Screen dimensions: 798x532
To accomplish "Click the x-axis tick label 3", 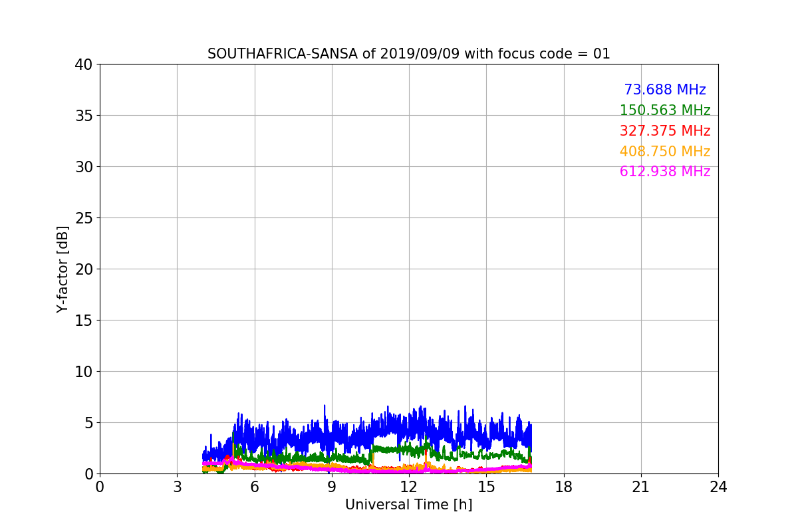I will [177, 487].
